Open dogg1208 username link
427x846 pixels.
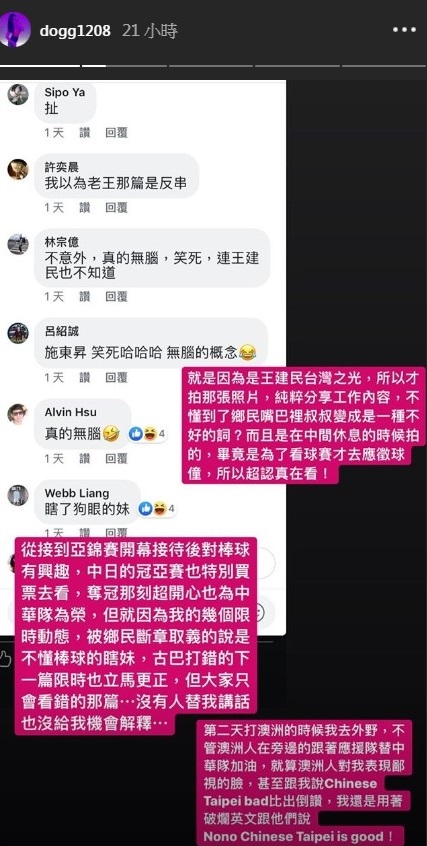[75, 31]
